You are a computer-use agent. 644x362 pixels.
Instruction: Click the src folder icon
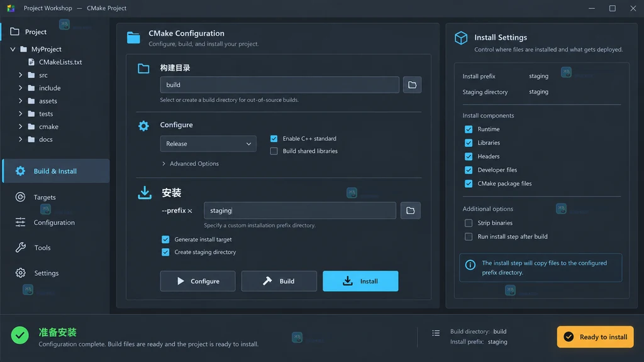[x=31, y=75]
